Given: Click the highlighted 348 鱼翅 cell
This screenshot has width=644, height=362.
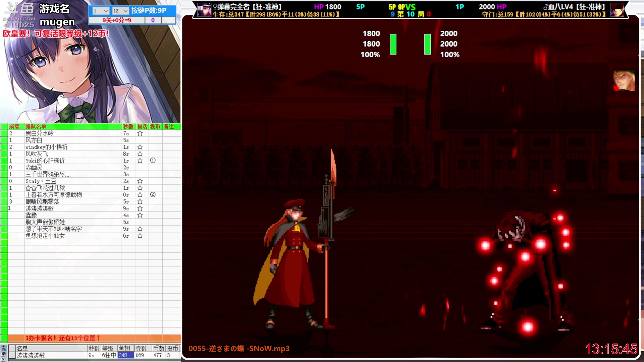Looking at the screenshot, I should pos(126,355).
